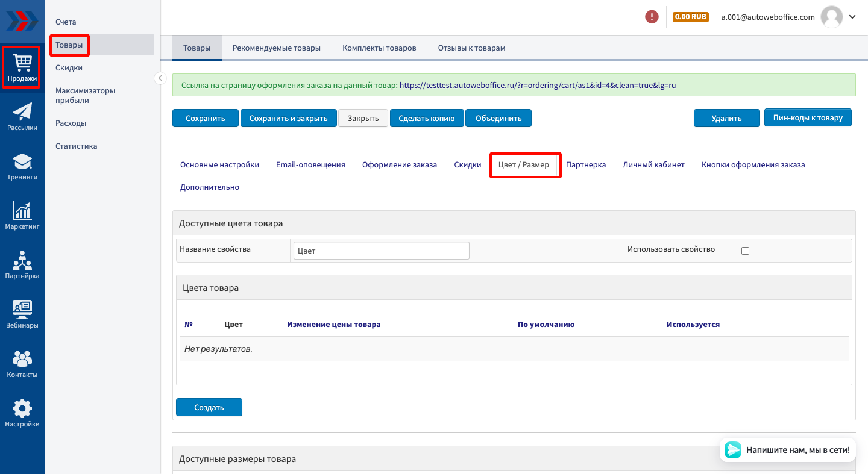Switch to Рекомендуемые товары tab
The width and height of the screenshot is (868, 474).
pyautogui.click(x=276, y=48)
